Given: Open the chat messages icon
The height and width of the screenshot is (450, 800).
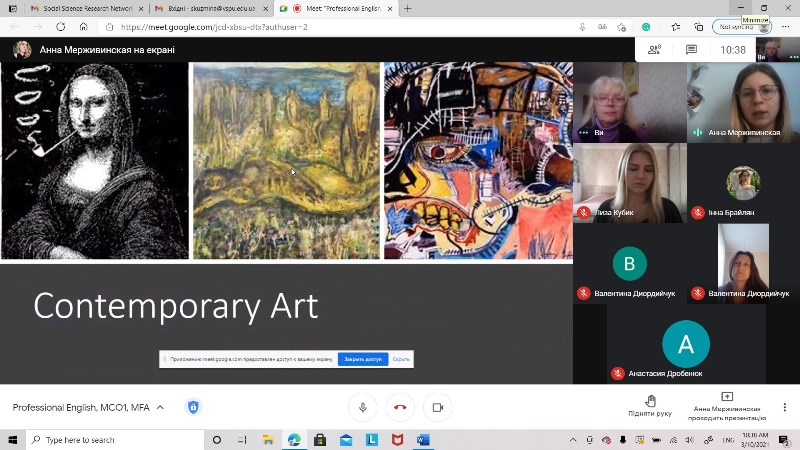Looking at the screenshot, I should (x=691, y=49).
